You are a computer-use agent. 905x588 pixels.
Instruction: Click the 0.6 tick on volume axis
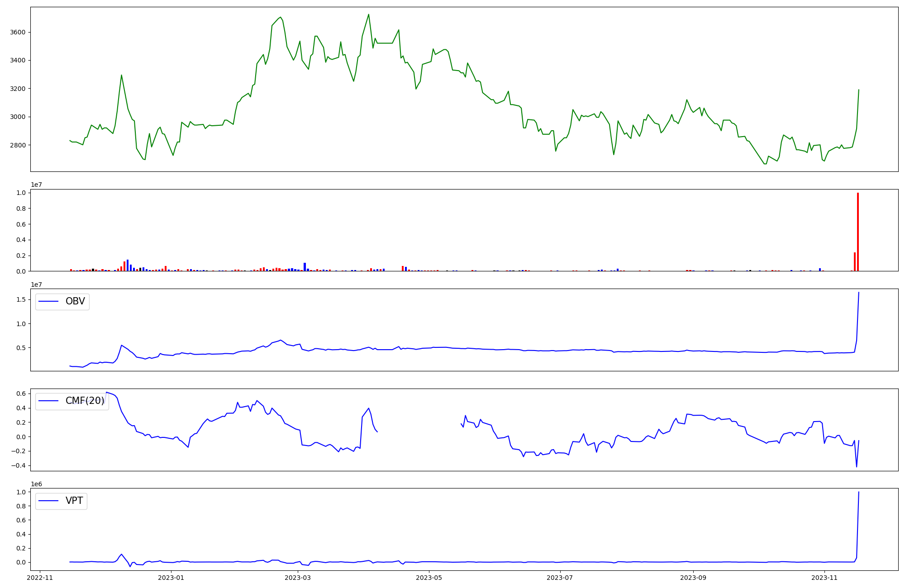coord(21,224)
